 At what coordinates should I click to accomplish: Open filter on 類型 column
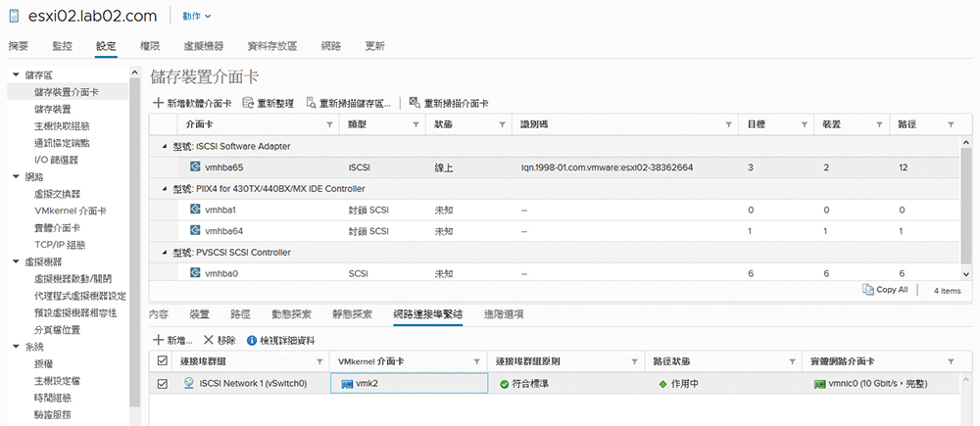(416, 125)
